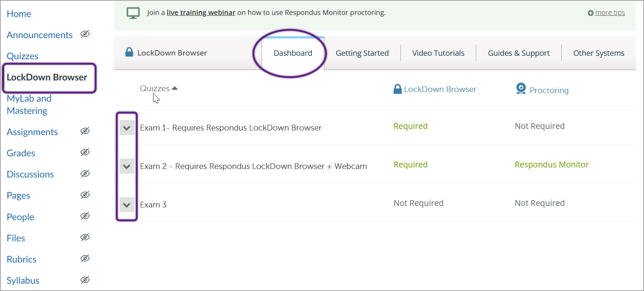Open Discussions in course navigation
This screenshot has height=291, width=644.
pos(30,174)
